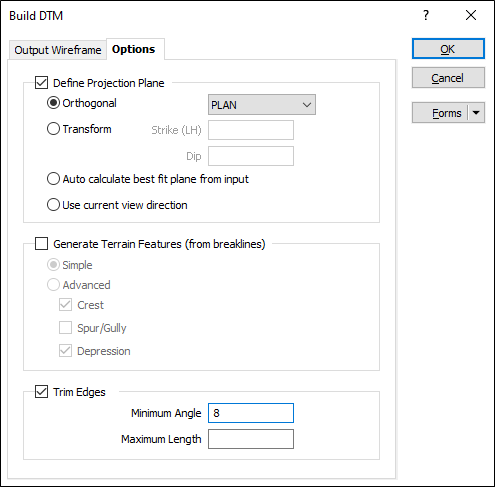Click the Forms button
The height and width of the screenshot is (487, 495).
coord(441,113)
